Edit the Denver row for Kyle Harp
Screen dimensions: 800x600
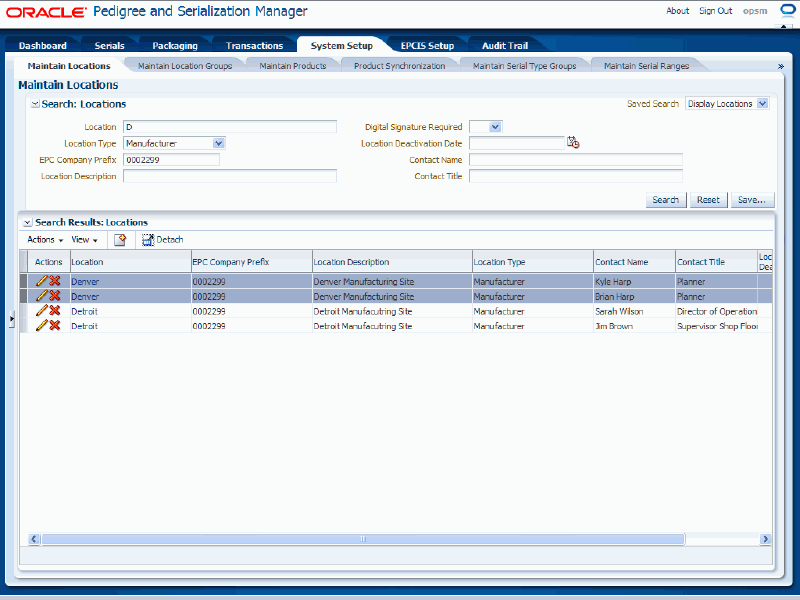(x=41, y=281)
